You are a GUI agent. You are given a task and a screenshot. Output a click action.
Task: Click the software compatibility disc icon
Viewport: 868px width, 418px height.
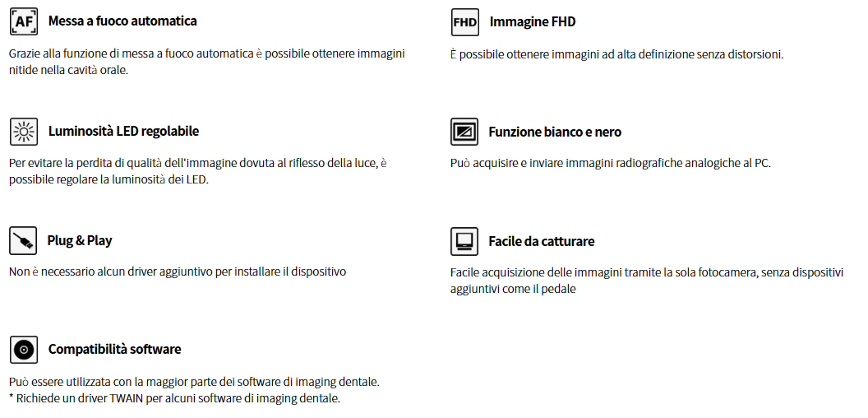coord(23,350)
